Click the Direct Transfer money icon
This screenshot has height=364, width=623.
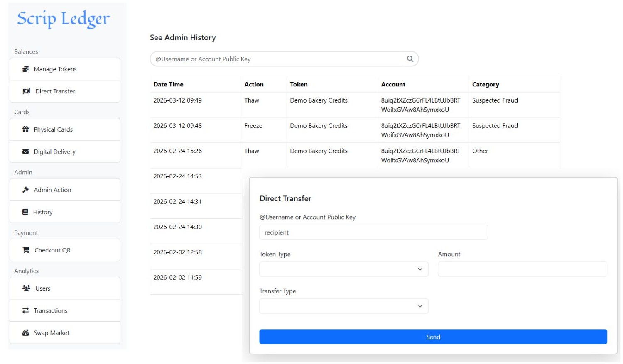[26, 91]
